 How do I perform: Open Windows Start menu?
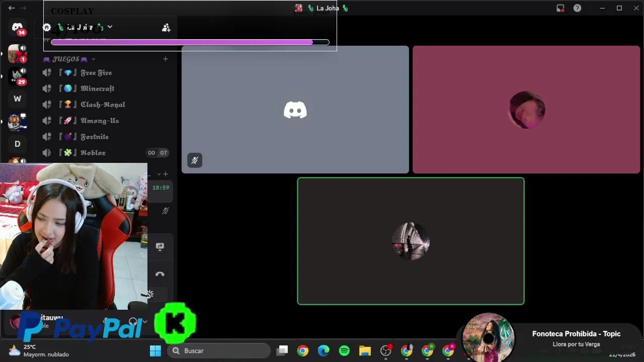coord(155,351)
